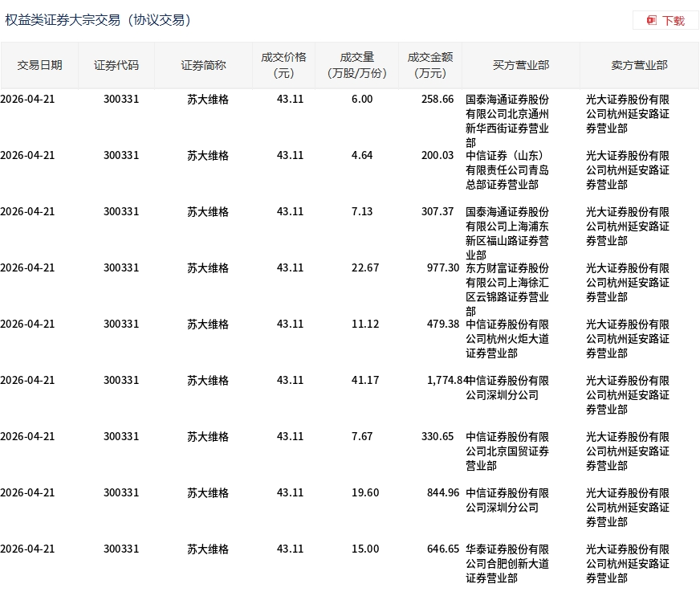This screenshot has width=700, height=596.
Task: Select the amount cell 646.65
Action: click(443, 549)
